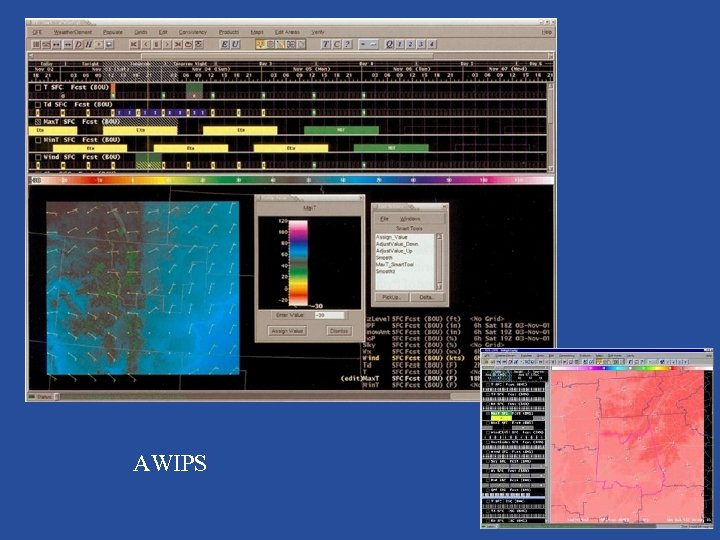Open the Products menu
Image resolution: width=720 pixels, height=540 pixels.
click(229, 32)
